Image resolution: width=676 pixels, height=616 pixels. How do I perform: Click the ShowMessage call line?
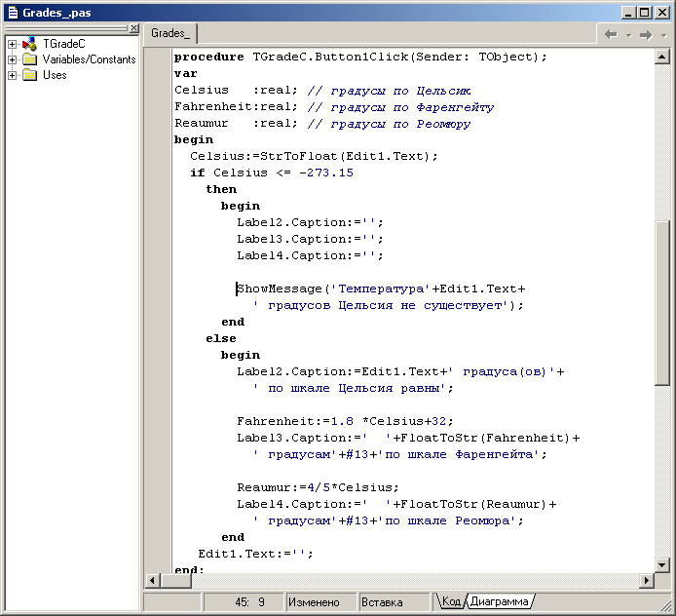pos(381,289)
